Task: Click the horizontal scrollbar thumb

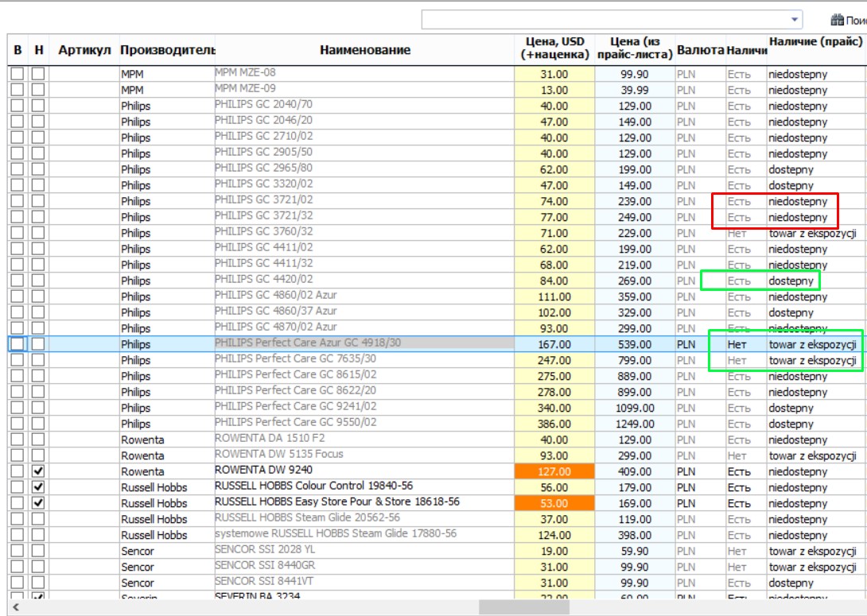Action: point(523,607)
